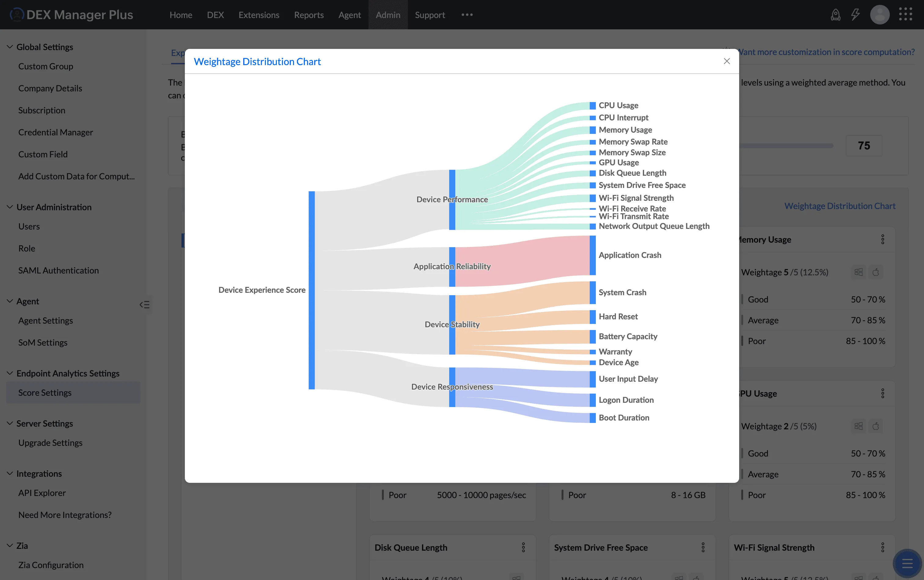Open the Reports menu
The width and height of the screenshot is (924, 580).
pyautogui.click(x=309, y=15)
